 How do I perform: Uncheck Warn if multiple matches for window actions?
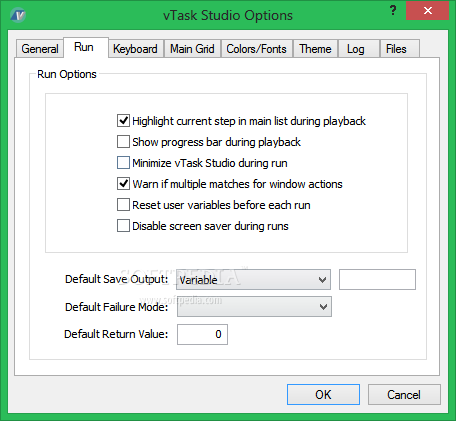[x=123, y=184]
